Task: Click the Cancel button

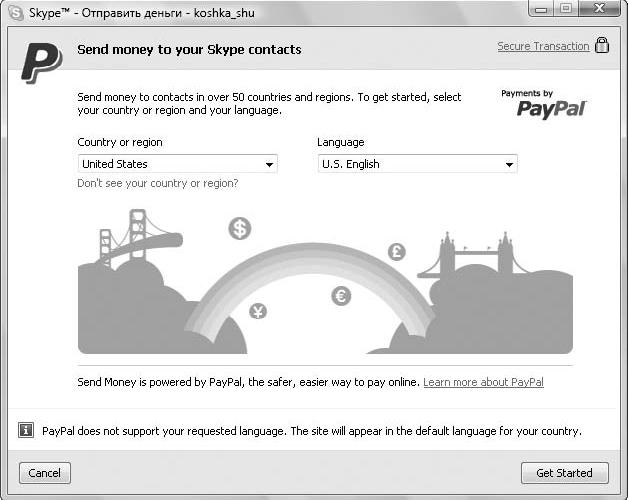Action: click(x=45, y=473)
